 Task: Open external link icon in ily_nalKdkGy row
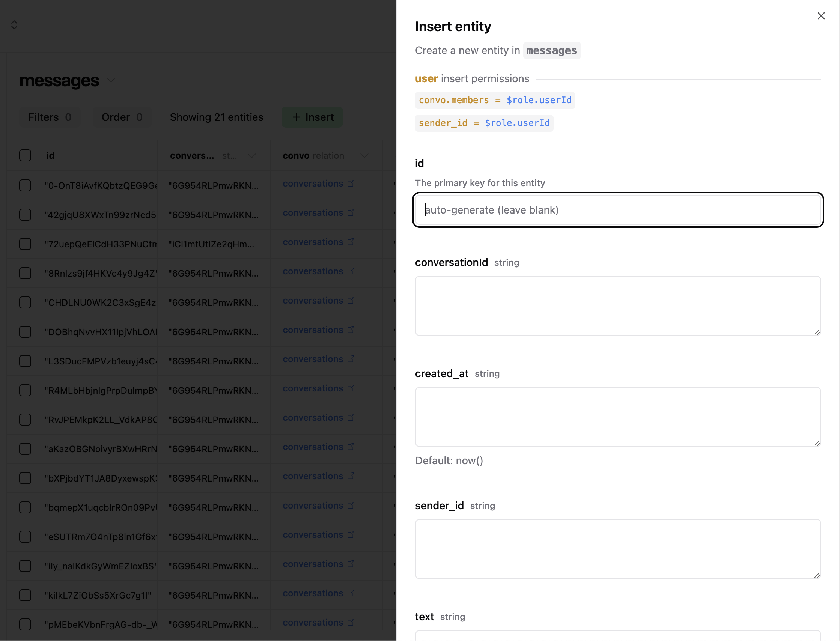(x=351, y=564)
